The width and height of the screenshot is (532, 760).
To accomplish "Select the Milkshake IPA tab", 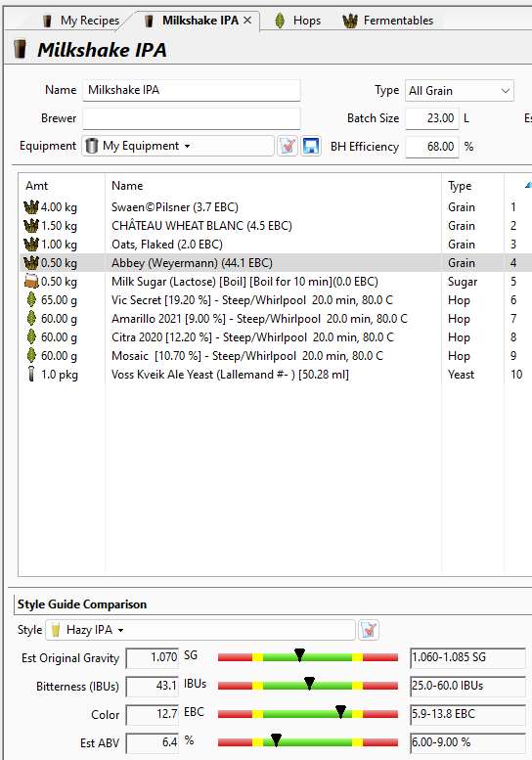I will click(x=200, y=21).
